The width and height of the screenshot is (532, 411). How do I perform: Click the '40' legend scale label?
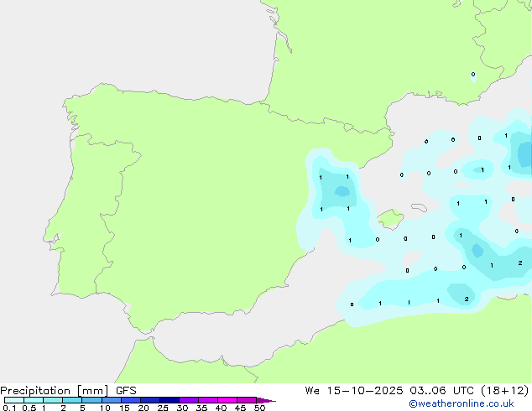tap(221, 408)
